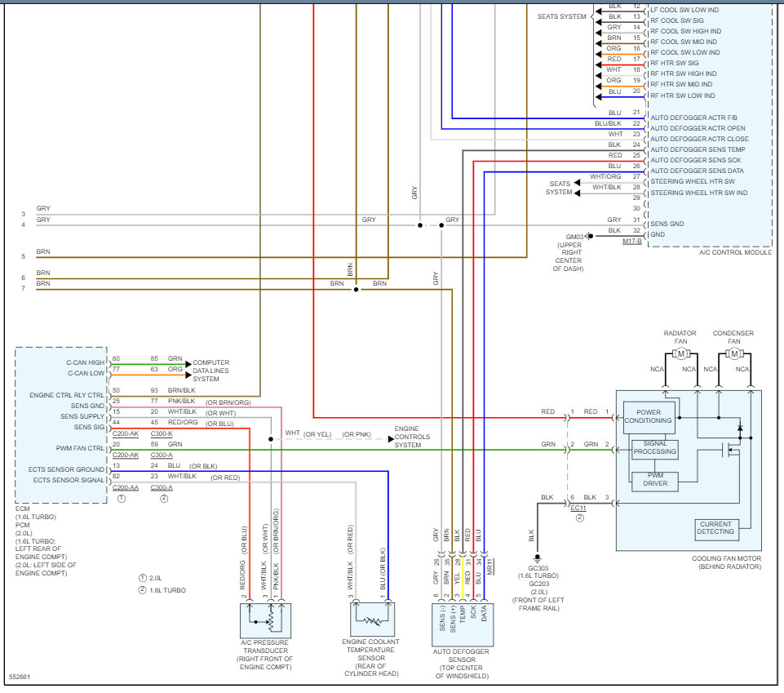
Task: Click the SIGNAL PROCESSING block
Action: pyautogui.click(x=655, y=448)
